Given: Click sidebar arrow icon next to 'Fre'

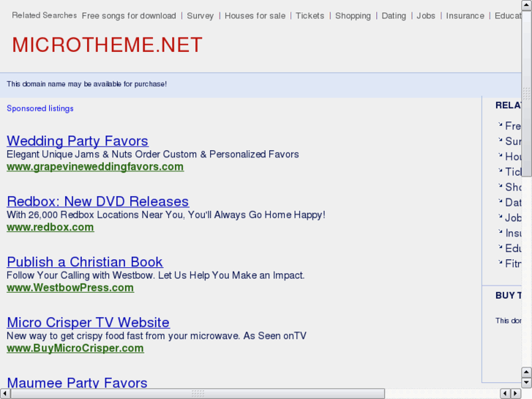Looking at the screenshot, I should (x=500, y=124).
